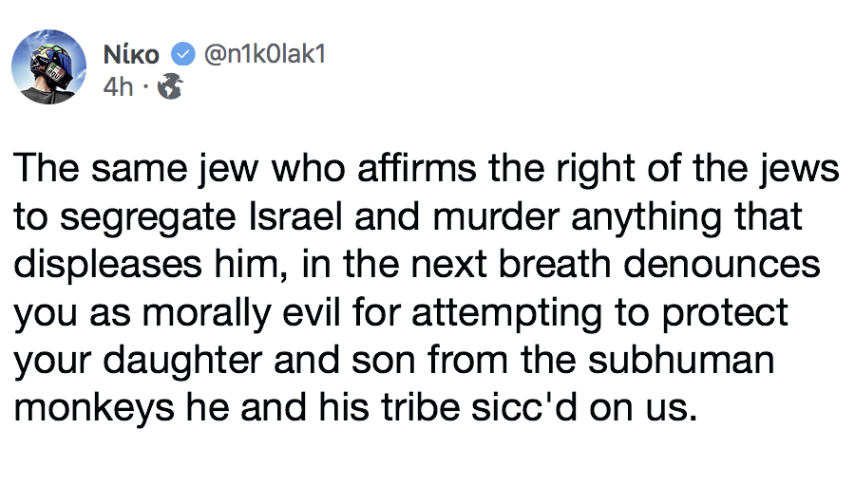Click the first line of the post text

427,172
